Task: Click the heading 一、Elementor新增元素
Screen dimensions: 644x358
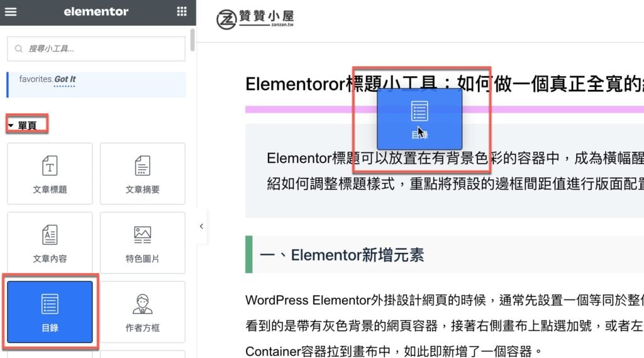Action: pos(341,255)
